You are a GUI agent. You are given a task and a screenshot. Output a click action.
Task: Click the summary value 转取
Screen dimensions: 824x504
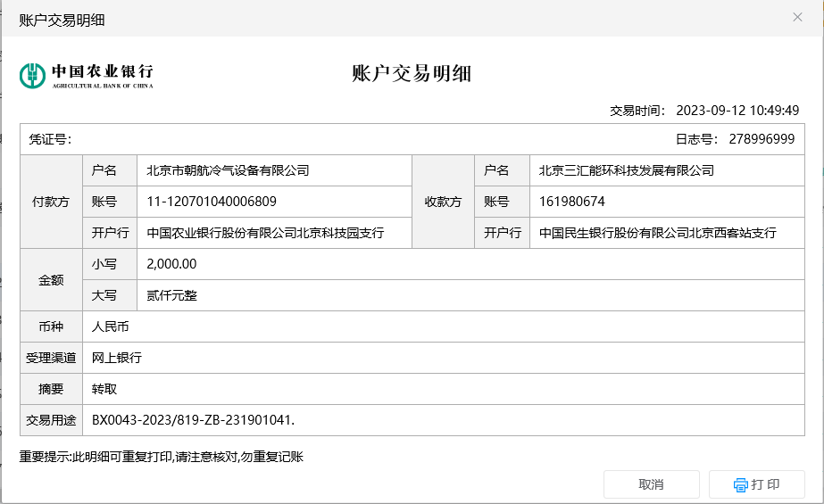click(x=104, y=389)
